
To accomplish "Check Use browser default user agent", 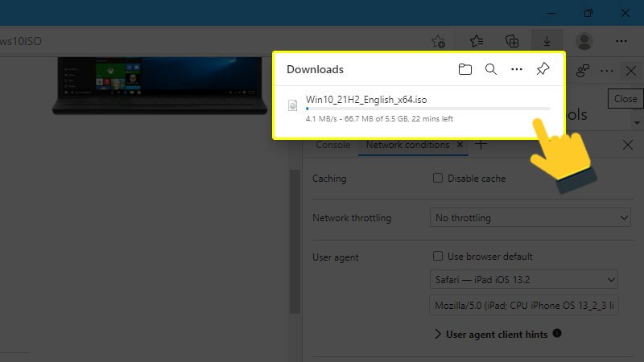I will click(438, 256).
